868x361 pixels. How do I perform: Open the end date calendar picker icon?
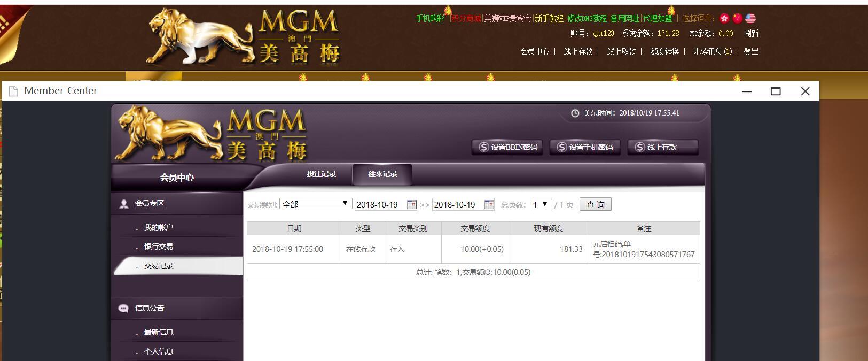(x=489, y=204)
